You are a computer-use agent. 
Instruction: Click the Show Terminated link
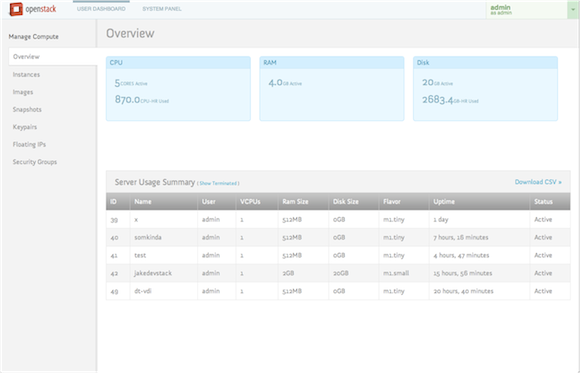click(219, 183)
